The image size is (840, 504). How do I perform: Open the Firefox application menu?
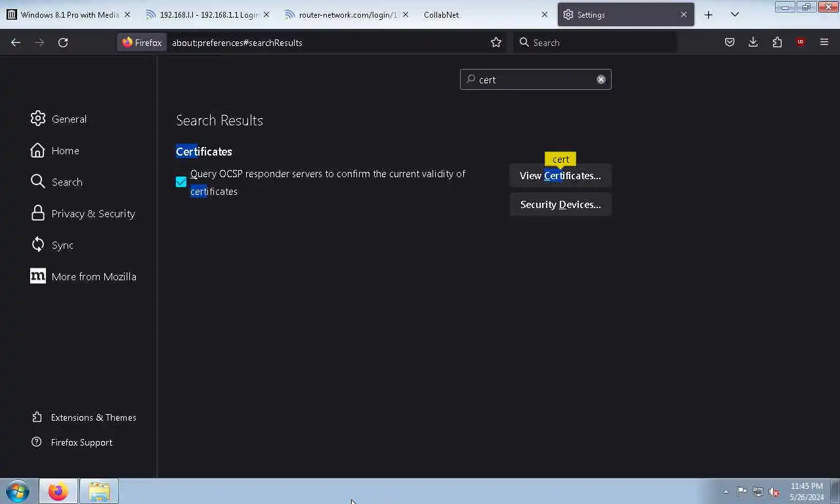[x=824, y=43]
